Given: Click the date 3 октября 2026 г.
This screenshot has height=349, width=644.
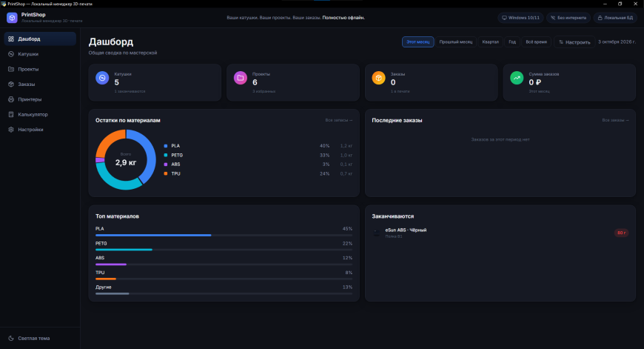Looking at the screenshot, I should 617,42.
